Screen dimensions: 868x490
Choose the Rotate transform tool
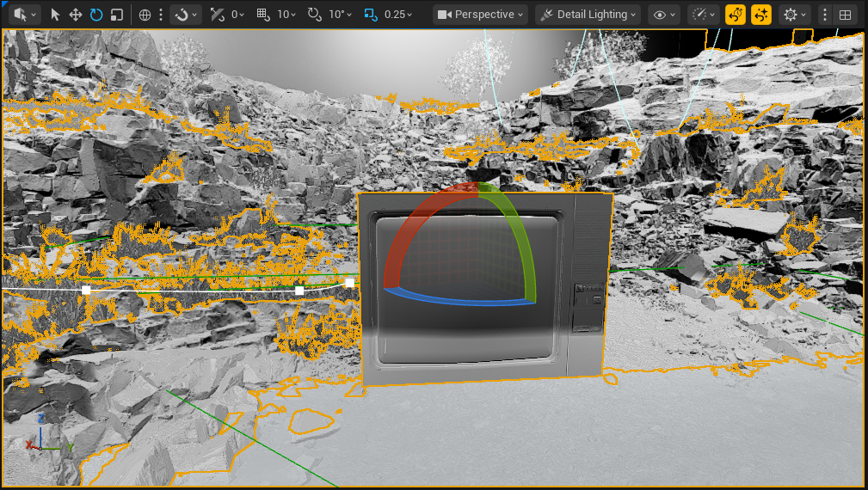tap(96, 15)
